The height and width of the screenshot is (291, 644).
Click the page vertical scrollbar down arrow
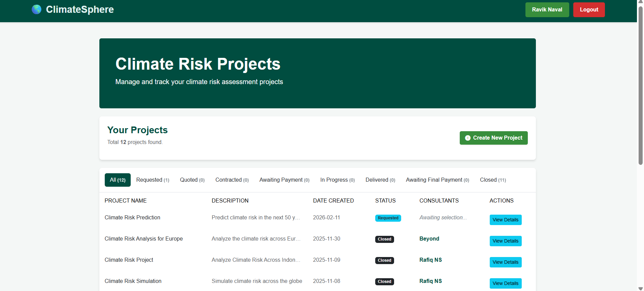click(640, 289)
